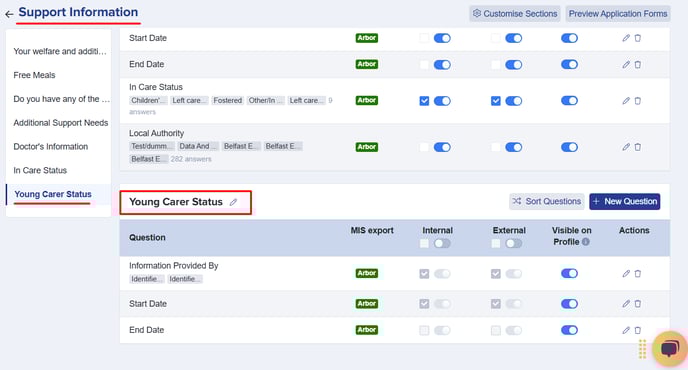Viewport: 688px width, 370px height.
Task: Click the New Question button
Action: 624,201
